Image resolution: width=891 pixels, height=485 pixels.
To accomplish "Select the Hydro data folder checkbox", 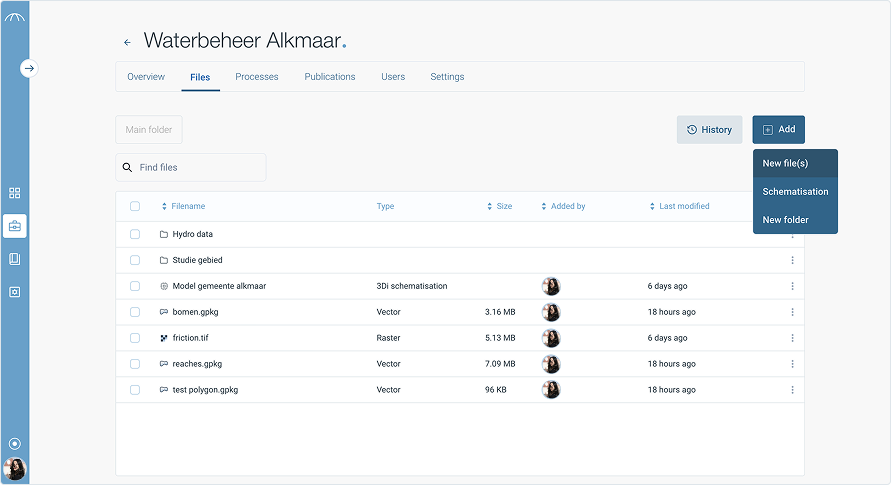I will pyautogui.click(x=135, y=234).
